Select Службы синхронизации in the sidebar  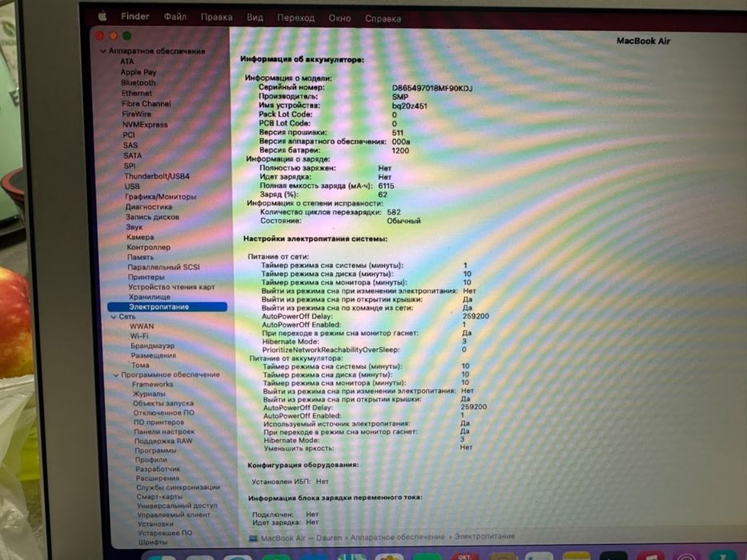179,488
